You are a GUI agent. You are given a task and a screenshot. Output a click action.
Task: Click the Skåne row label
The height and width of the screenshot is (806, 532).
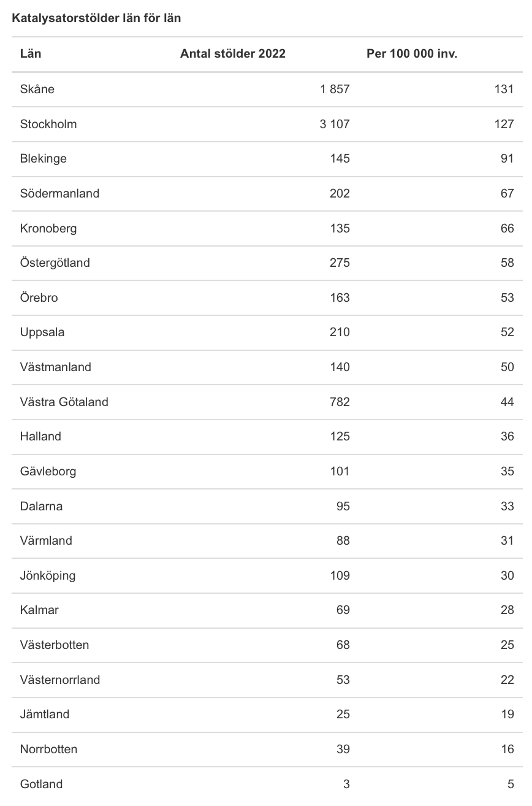37,89
